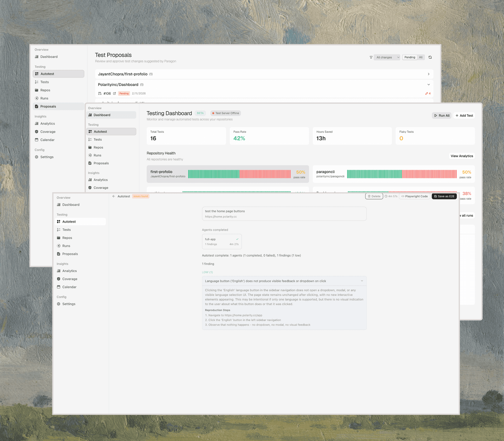The width and height of the screenshot is (504, 441).
Task: Click the Delete trash button
Action: point(374,196)
